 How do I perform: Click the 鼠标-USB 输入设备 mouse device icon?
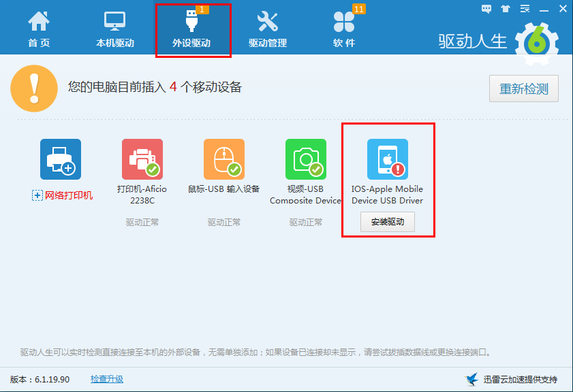(x=223, y=159)
